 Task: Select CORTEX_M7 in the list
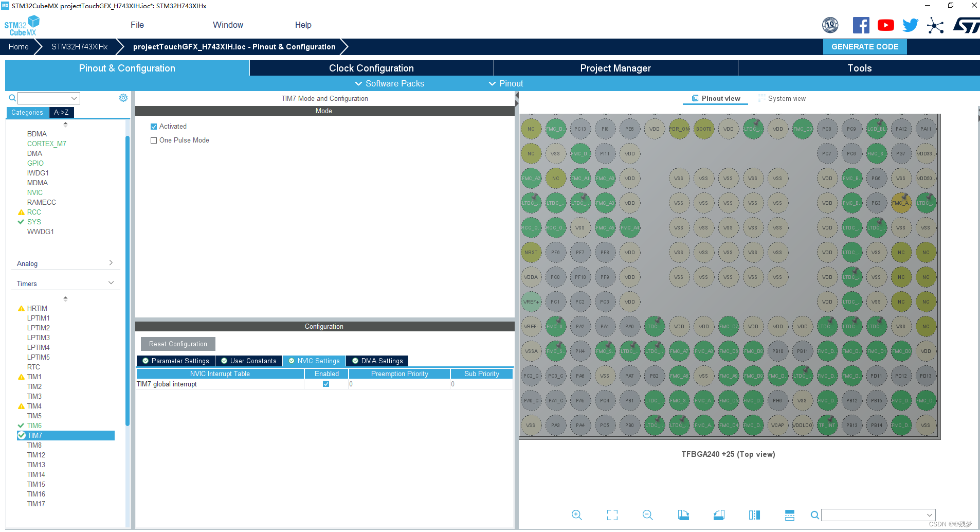pos(47,144)
